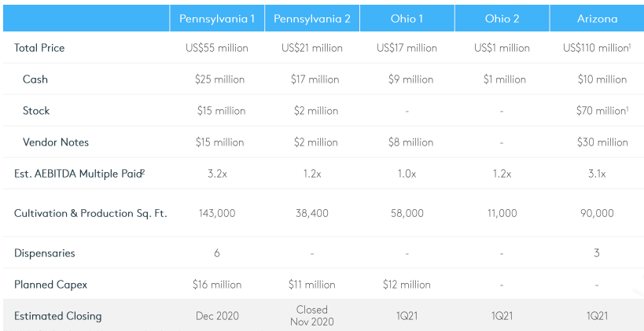Click the Total Price row label
This screenshot has height=331, width=644.
39,48
